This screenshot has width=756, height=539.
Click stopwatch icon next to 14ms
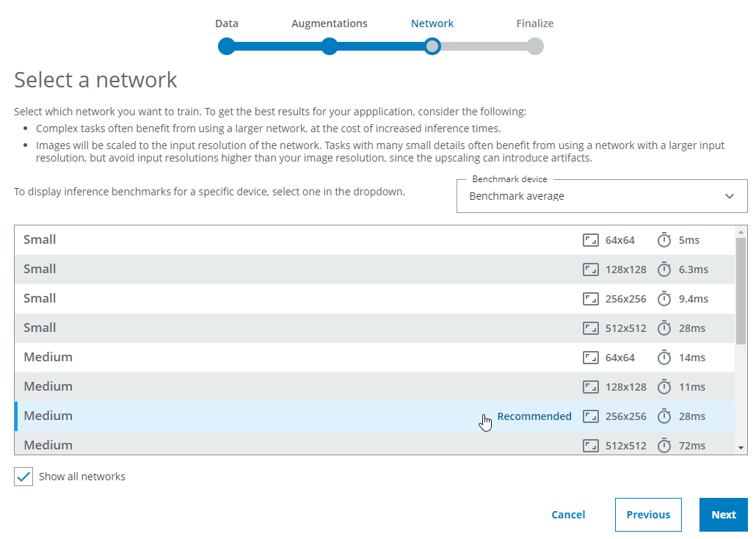(664, 358)
